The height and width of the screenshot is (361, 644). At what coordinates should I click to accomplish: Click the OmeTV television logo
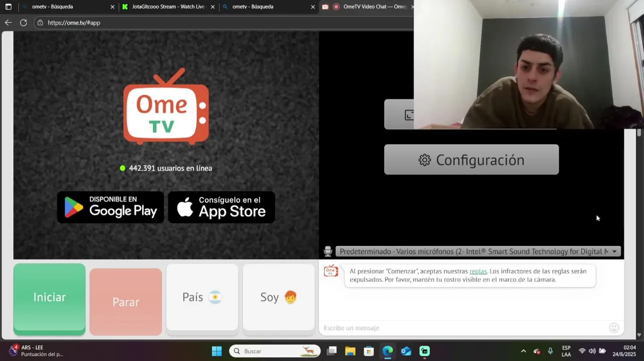[x=166, y=106]
